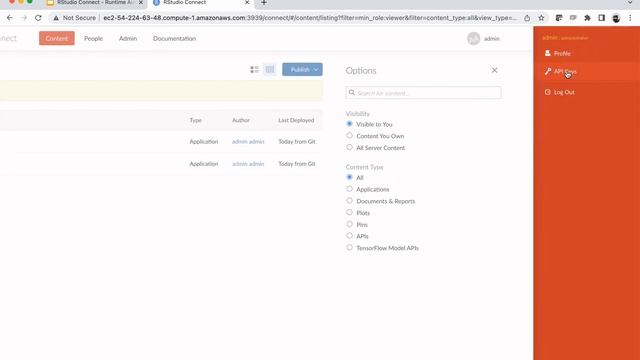This screenshot has height=360, width=640.
Task: Close the active RStudio Connect tab
Action: click(247, 3)
